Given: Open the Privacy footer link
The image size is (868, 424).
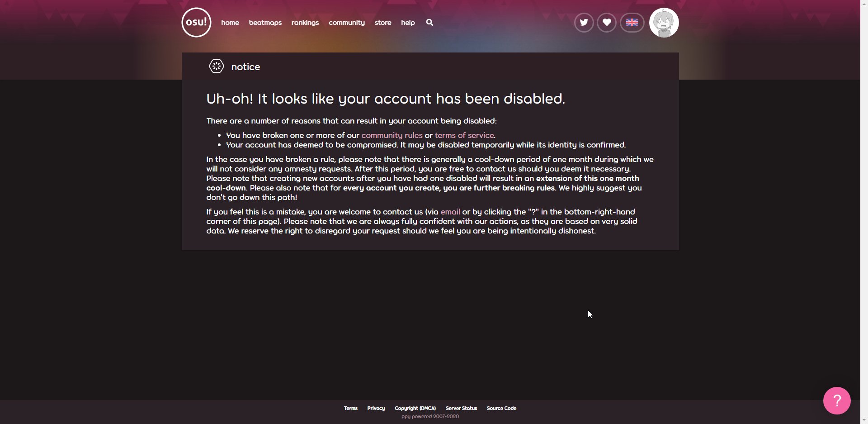Looking at the screenshot, I should click(376, 408).
